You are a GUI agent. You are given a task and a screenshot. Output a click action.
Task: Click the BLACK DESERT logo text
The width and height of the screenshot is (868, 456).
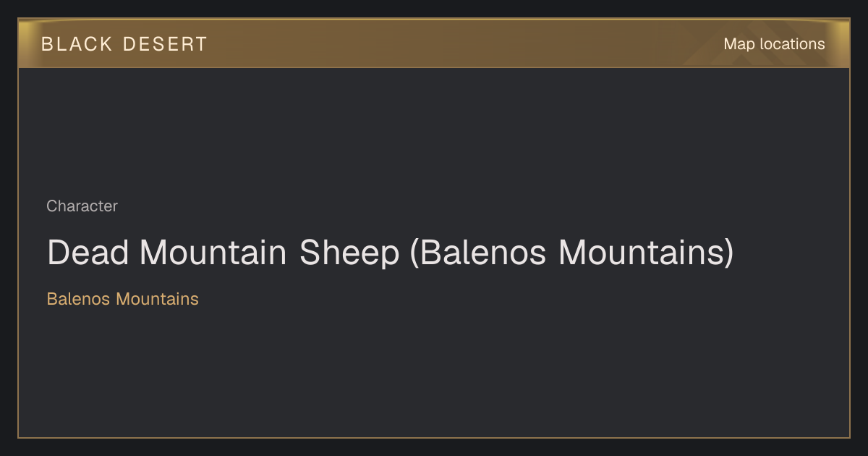click(x=124, y=44)
